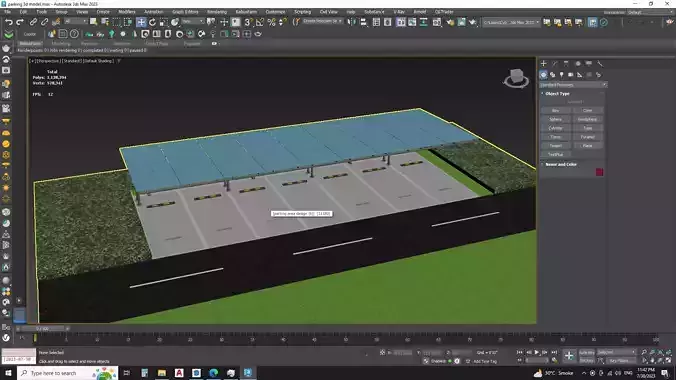Select the Helpers category icon
Image resolution: width=676 pixels, height=380 pixels.
580,75
